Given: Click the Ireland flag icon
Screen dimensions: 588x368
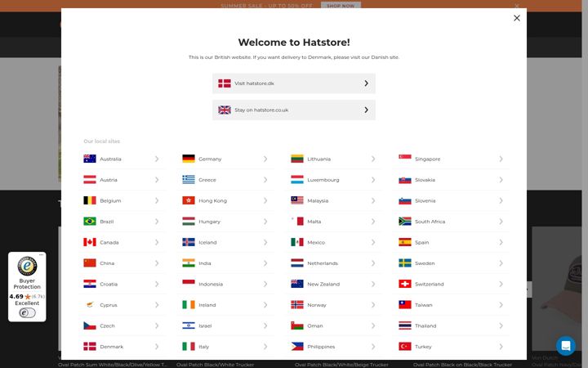Looking at the screenshot, I should coord(189,305).
